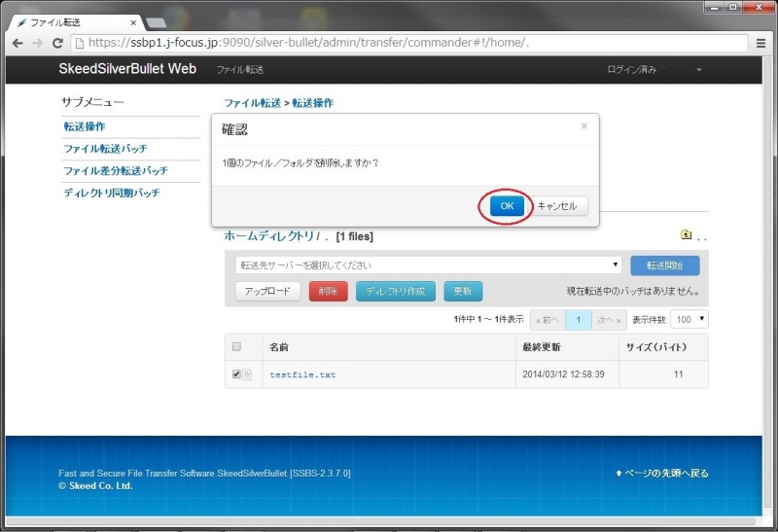
Task: Click the file icon beside testfile.txt
Action: [247, 374]
